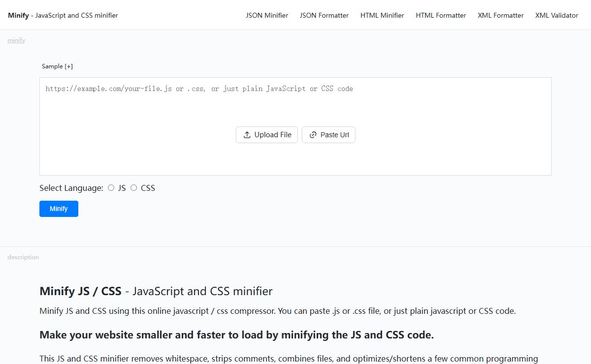Open the JSON Minifier page

267,15
